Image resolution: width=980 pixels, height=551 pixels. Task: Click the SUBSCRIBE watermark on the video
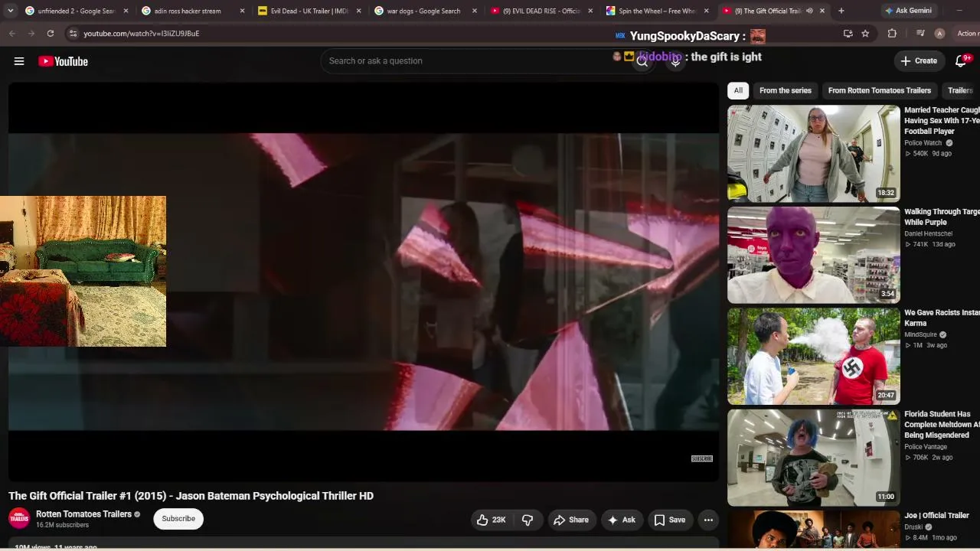tap(702, 458)
